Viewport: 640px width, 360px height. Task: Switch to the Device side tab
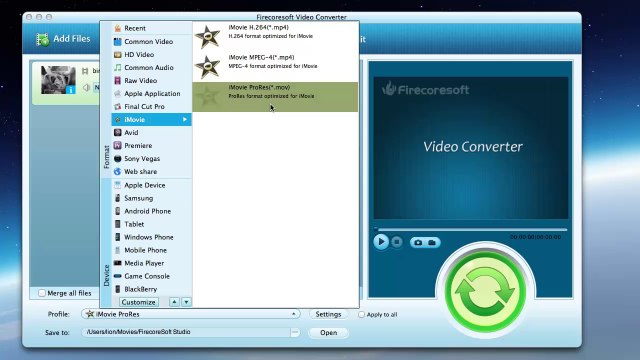pos(107,275)
